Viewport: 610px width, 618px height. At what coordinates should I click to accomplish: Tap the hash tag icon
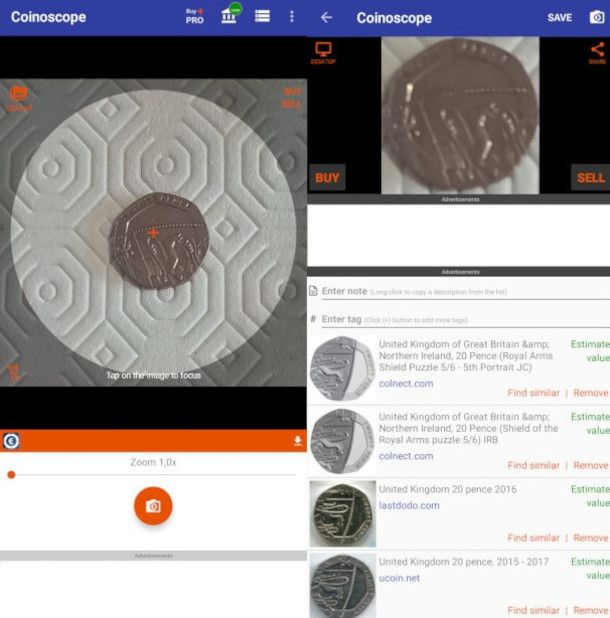click(x=313, y=319)
